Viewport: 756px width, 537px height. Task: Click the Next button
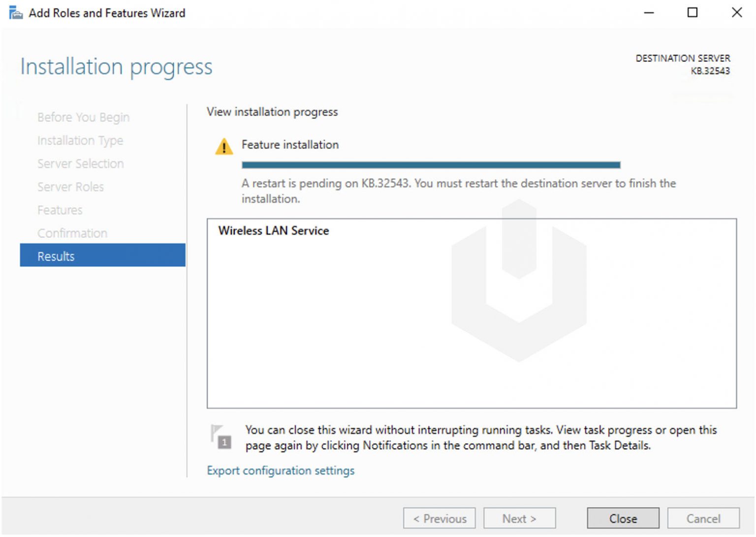[x=519, y=518]
